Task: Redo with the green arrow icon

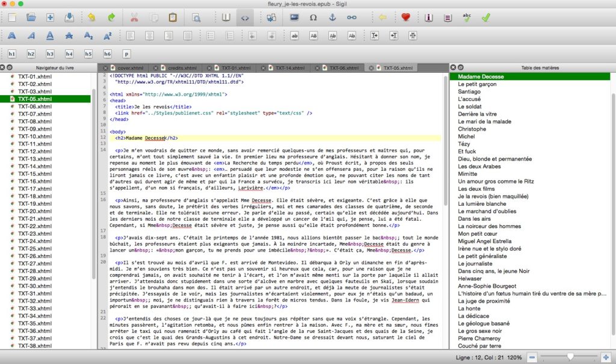Action: click(x=111, y=17)
